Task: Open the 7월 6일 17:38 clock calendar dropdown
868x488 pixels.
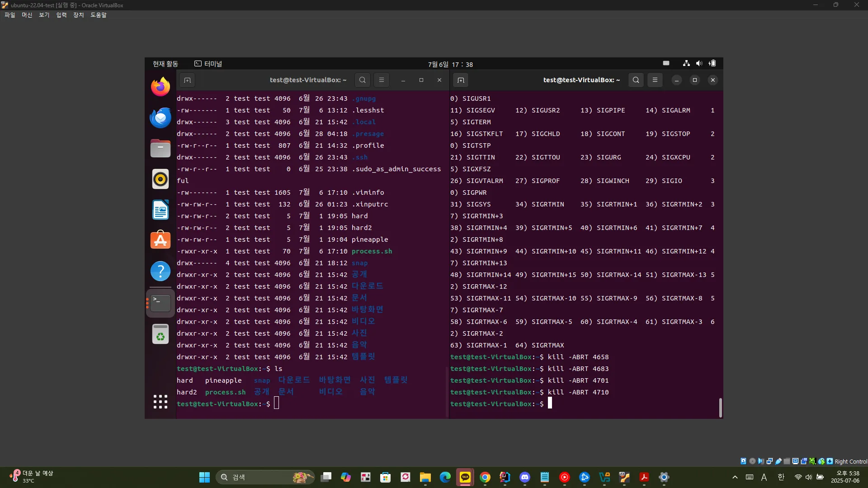Action: tap(450, 64)
